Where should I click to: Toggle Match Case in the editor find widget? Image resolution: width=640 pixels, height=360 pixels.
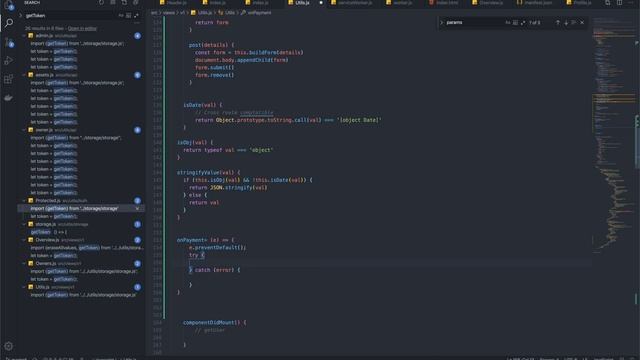click(x=508, y=23)
